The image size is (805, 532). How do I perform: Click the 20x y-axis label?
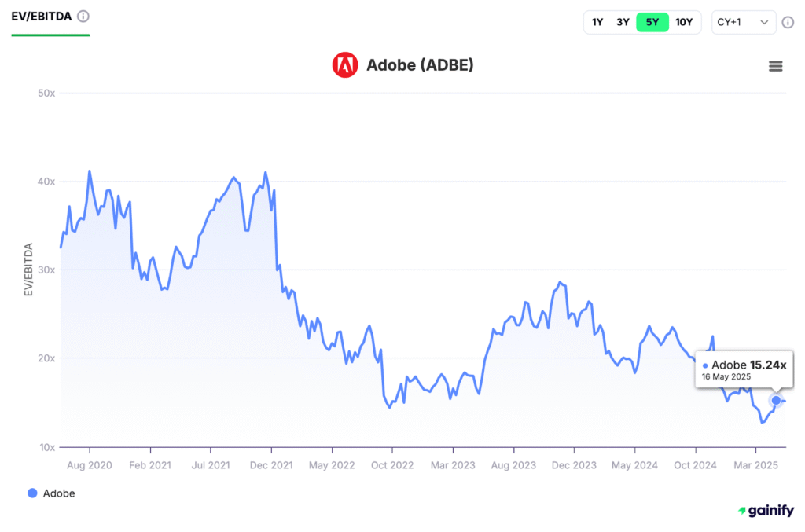46,358
